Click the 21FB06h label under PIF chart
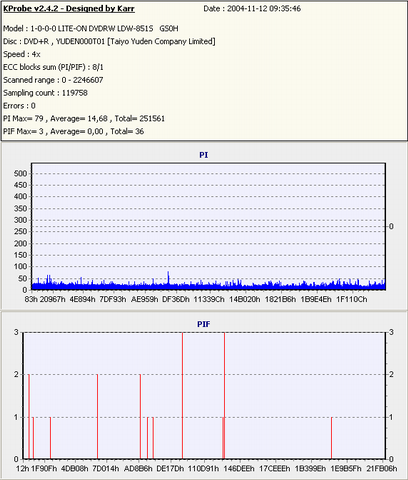This screenshot has width=408, height=480. point(382,469)
